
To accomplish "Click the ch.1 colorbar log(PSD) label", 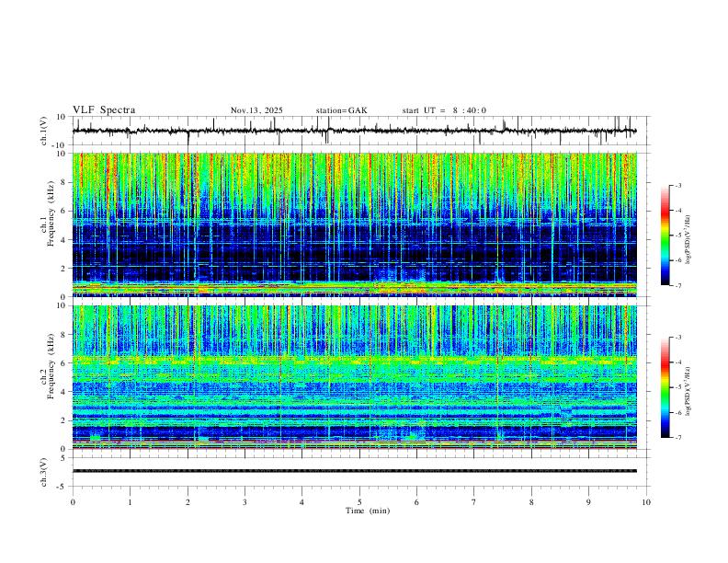I will coord(688,240).
